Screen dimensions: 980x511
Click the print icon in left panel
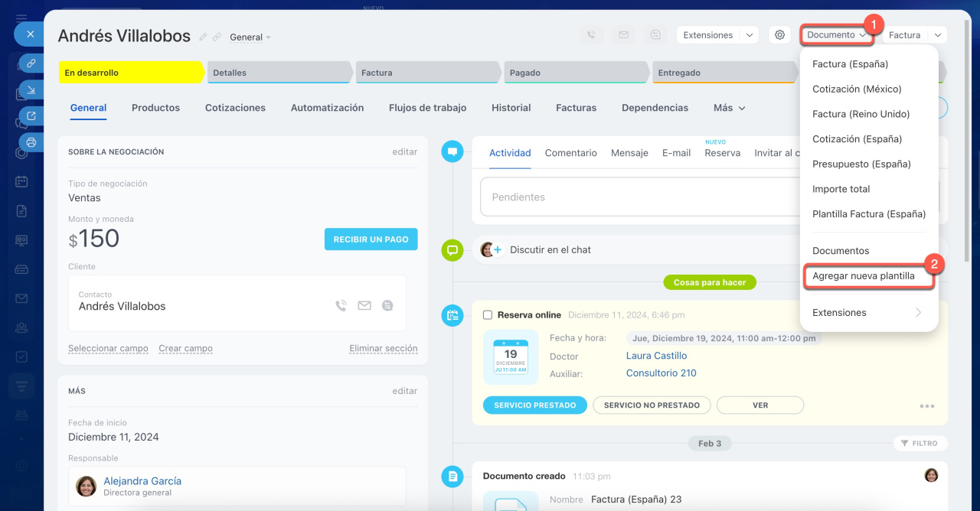pyautogui.click(x=31, y=142)
